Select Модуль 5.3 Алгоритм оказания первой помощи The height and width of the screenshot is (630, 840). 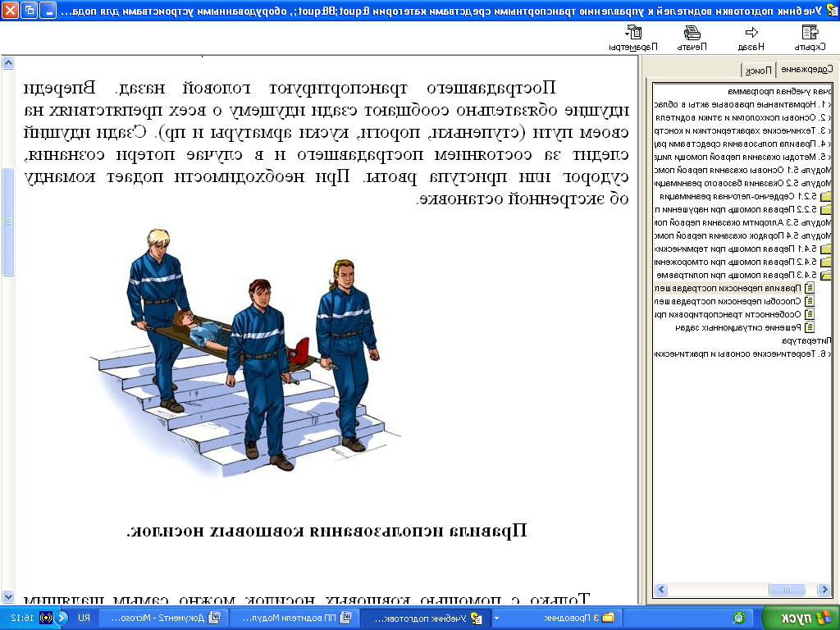coord(742,223)
